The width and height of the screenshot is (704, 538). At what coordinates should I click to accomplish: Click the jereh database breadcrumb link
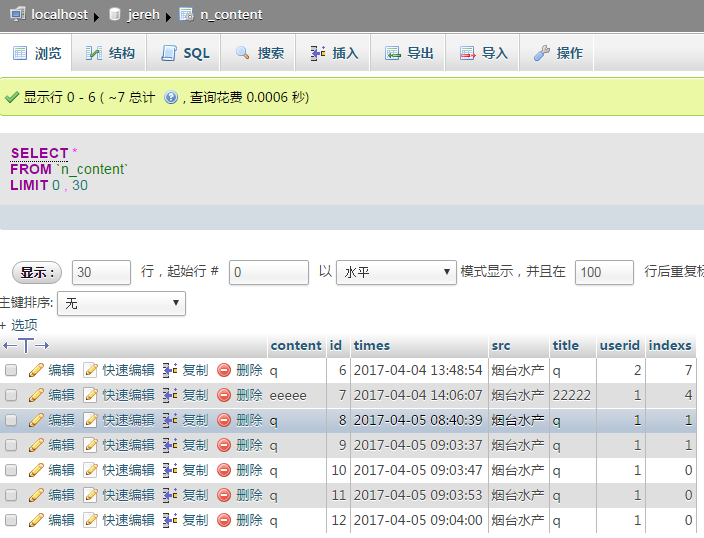[136, 14]
